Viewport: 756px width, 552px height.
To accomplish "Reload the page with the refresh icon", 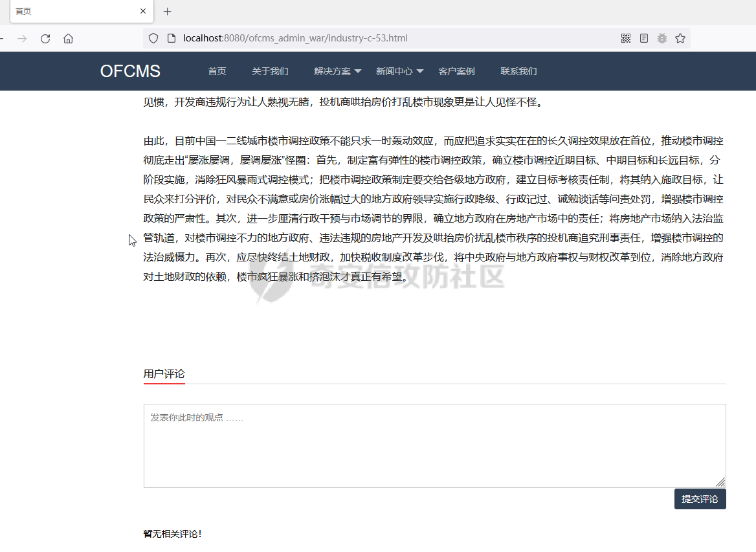I will coord(45,39).
